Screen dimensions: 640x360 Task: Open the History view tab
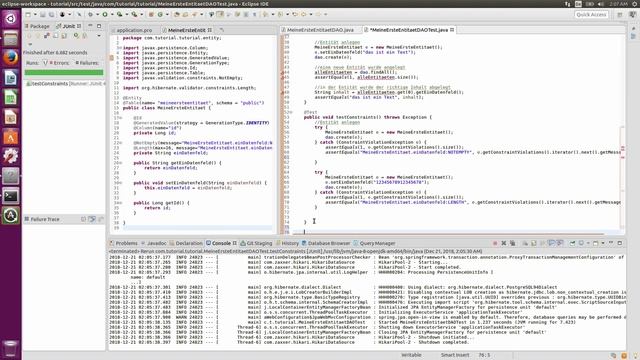[x=287, y=243]
